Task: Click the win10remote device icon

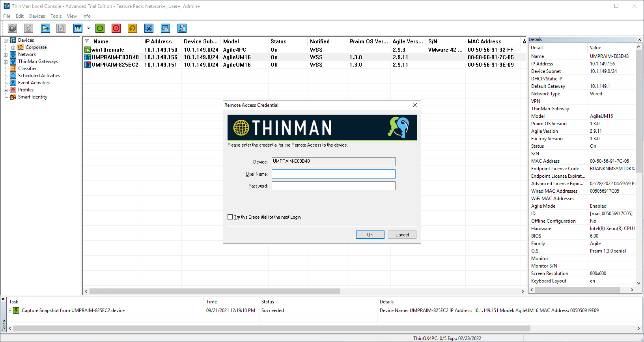Action: 88,50
